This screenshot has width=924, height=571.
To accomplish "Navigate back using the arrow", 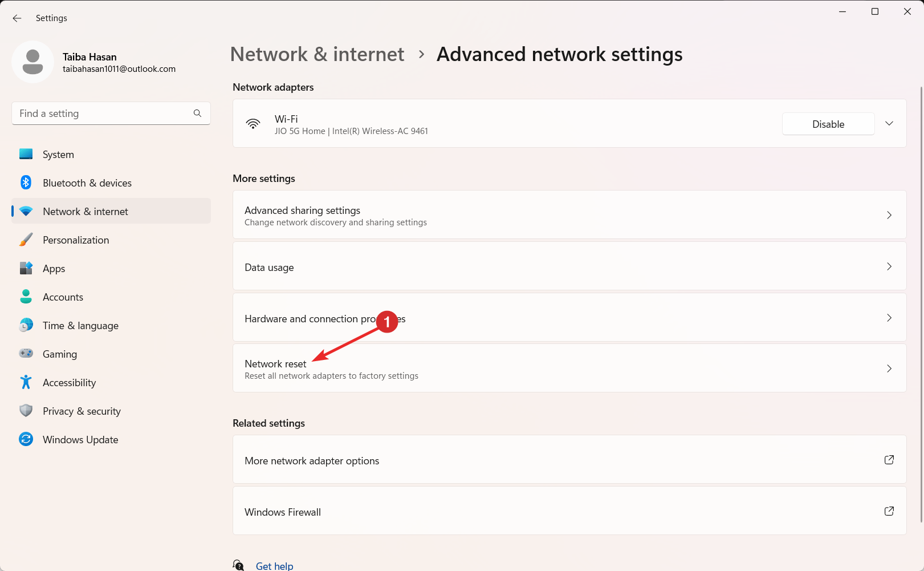I will tap(17, 18).
